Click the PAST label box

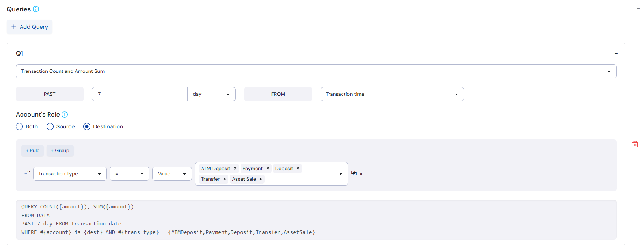[50, 94]
